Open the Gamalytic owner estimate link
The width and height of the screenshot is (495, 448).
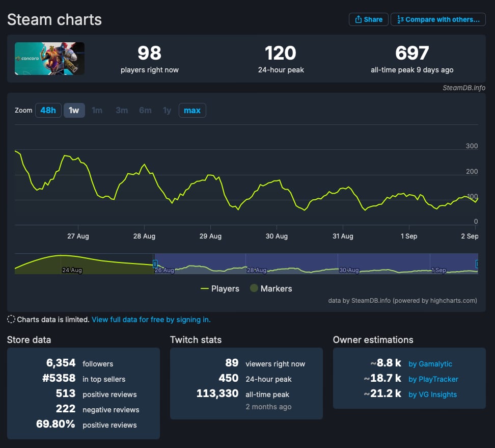point(430,364)
